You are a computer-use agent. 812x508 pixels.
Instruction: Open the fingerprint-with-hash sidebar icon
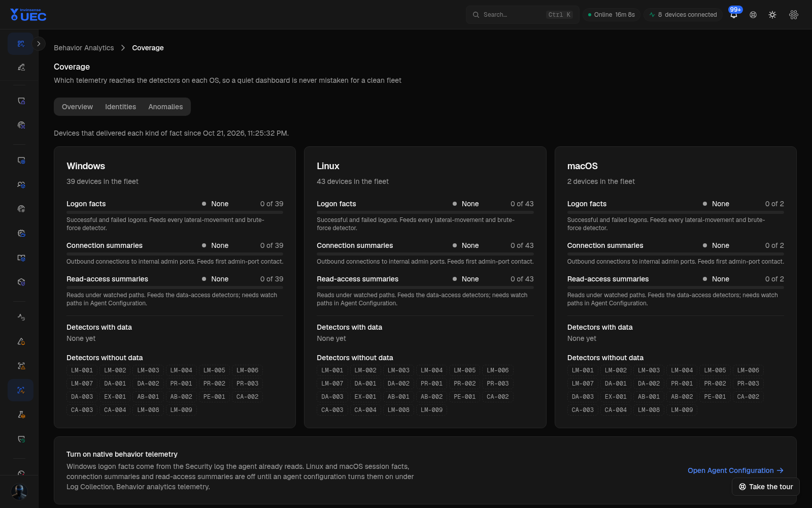tap(21, 209)
